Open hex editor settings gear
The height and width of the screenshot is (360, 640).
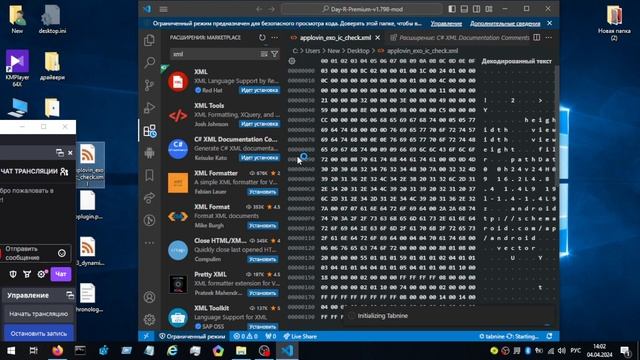(x=292, y=61)
